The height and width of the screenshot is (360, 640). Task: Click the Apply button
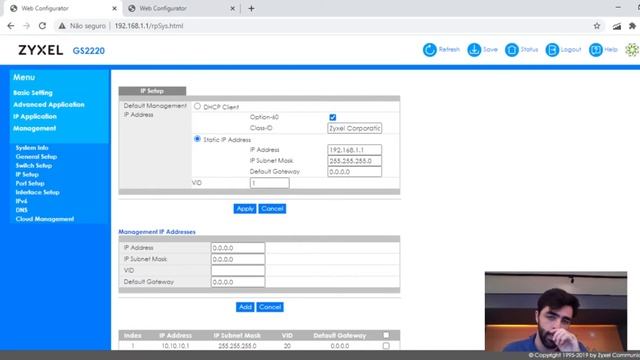[x=245, y=209]
